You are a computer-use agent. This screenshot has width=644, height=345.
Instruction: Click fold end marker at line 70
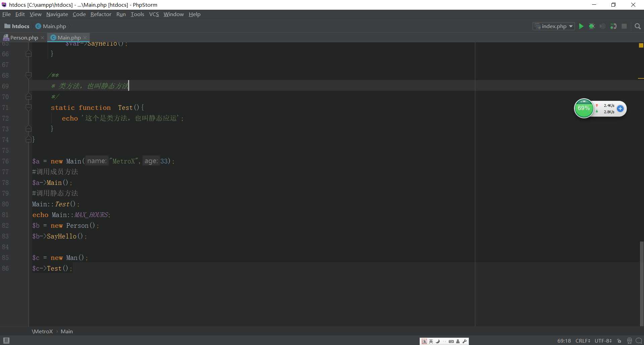(x=29, y=97)
